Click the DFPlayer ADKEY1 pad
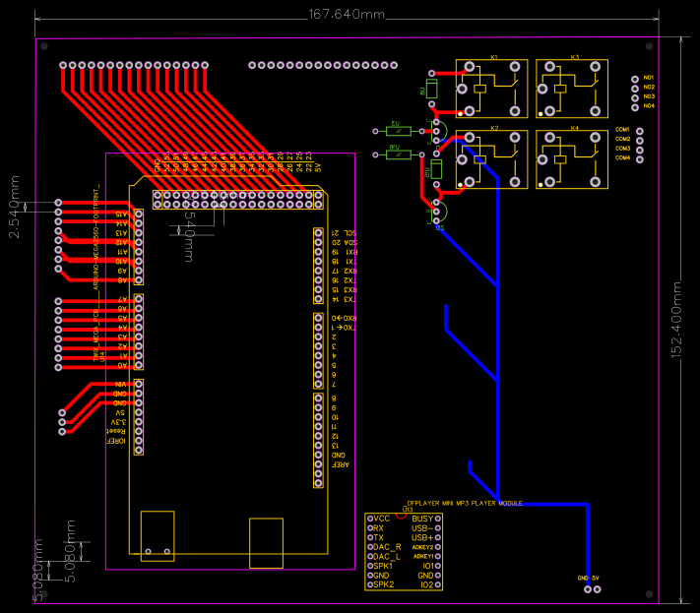700x613 pixels. coord(438,556)
